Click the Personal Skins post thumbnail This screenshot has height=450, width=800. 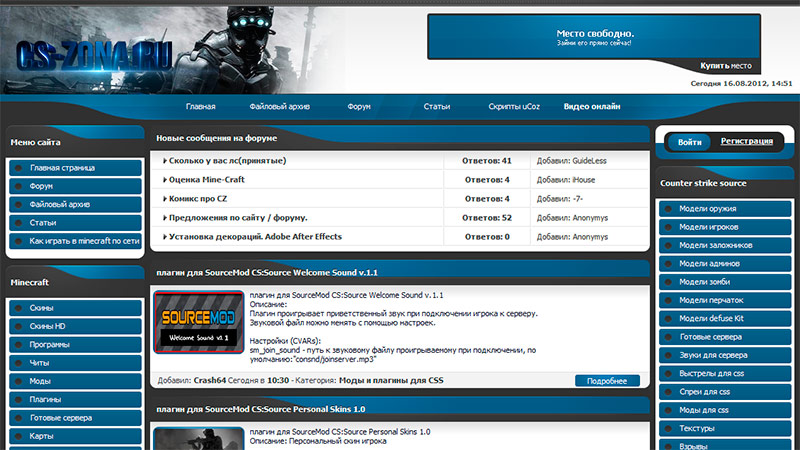199,439
